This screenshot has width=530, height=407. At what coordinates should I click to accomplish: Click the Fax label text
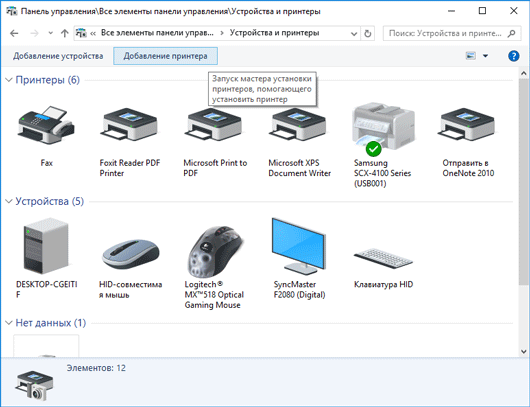(x=46, y=163)
